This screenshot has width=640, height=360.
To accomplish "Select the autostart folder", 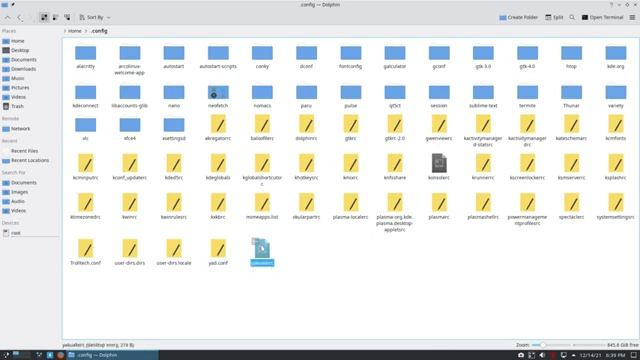I will (x=174, y=57).
